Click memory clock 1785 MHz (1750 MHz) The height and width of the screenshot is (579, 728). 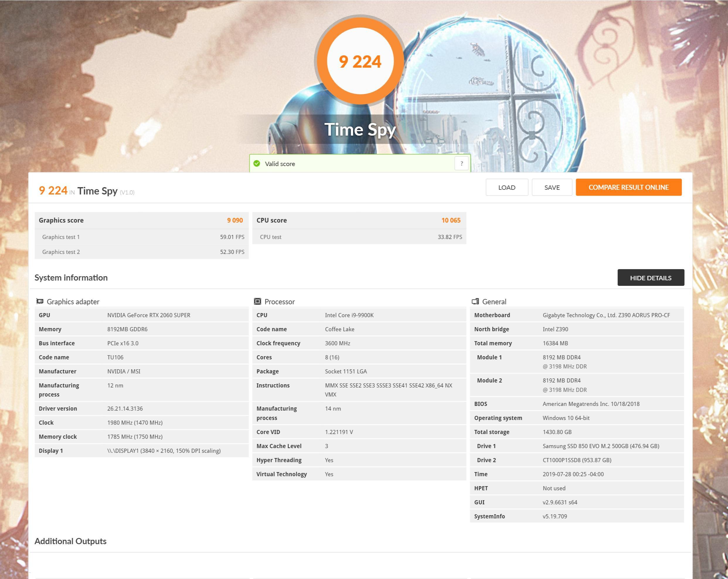(x=135, y=437)
